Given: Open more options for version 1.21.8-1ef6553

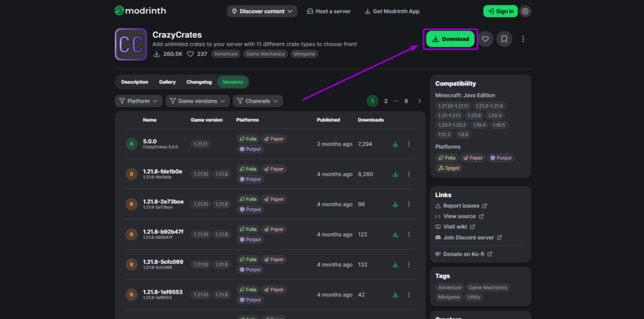Looking at the screenshot, I should click(x=409, y=294).
